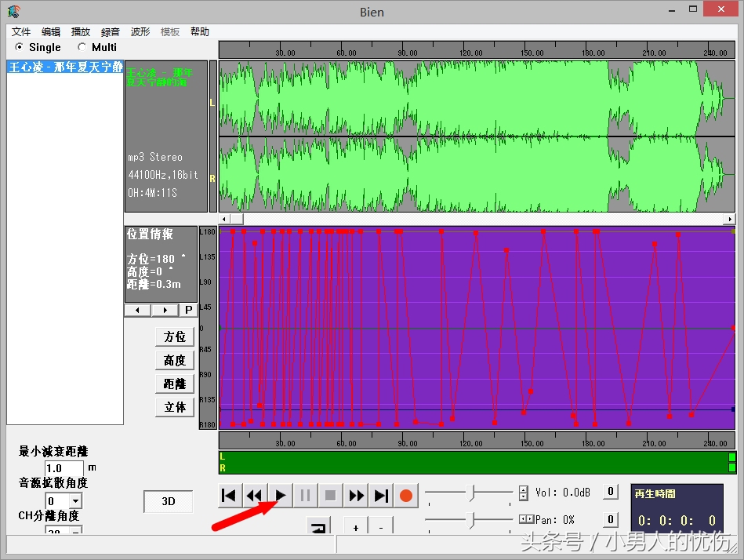Open the 文件 menu

pos(21,31)
